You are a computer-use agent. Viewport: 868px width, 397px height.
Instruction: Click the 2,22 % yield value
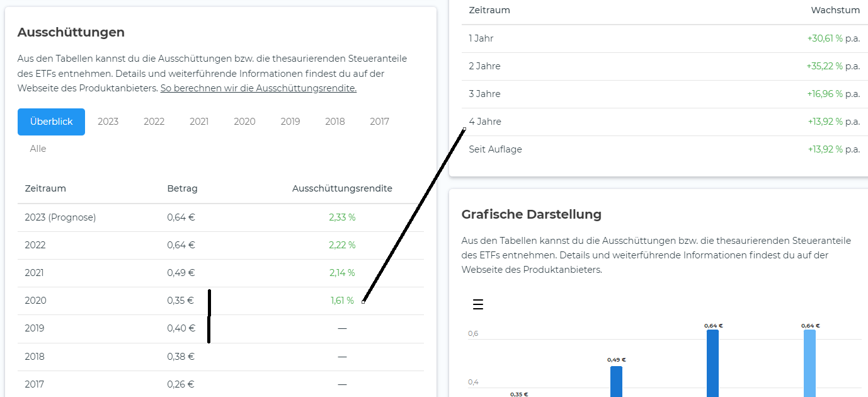(342, 245)
